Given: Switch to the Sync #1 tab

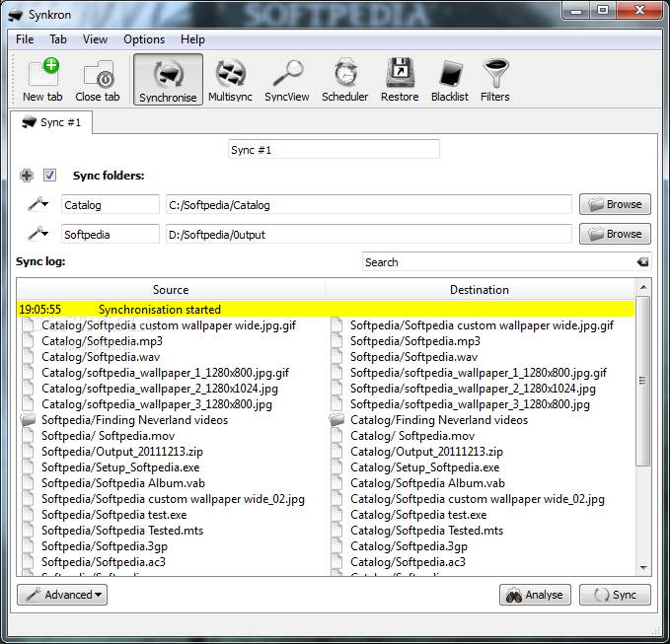Looking at the screenshot, I should click(51, 122).
